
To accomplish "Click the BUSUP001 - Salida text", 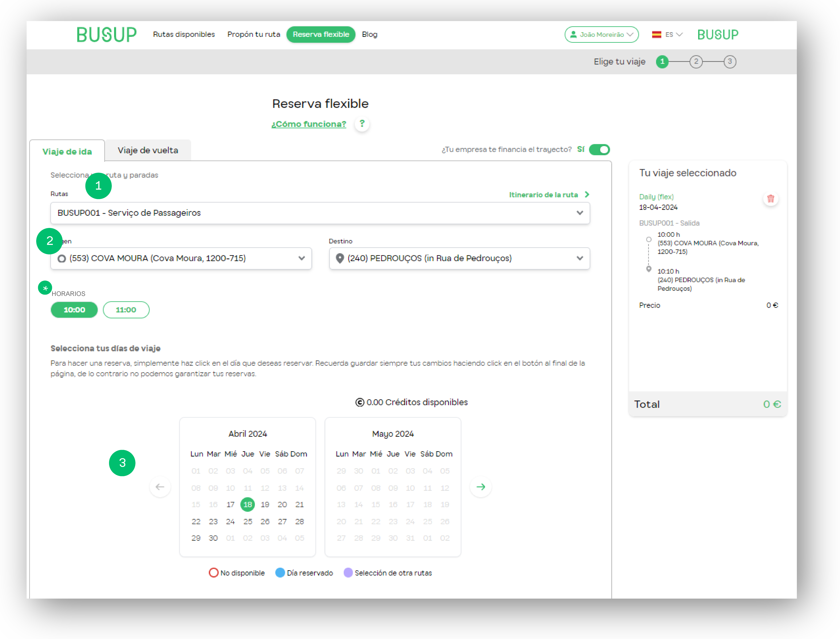I will click(x=669, y=223).
